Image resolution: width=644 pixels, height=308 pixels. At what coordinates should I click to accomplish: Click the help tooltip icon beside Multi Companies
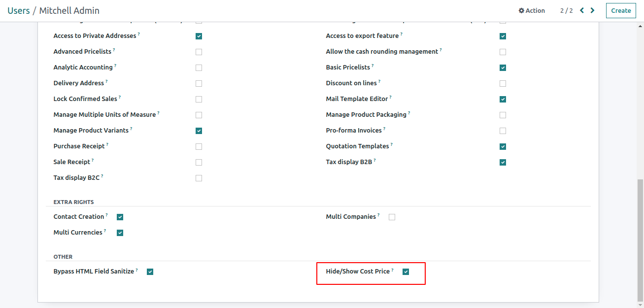point(379,215)
